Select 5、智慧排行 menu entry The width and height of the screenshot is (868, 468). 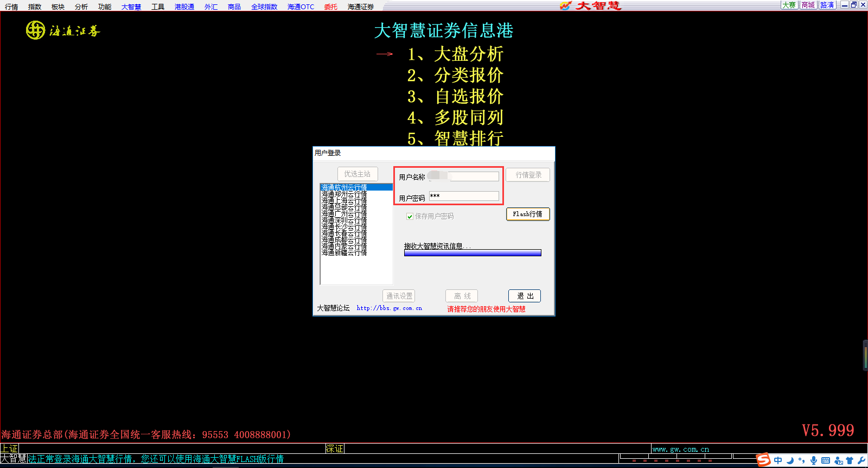click(x=455, y=138)
